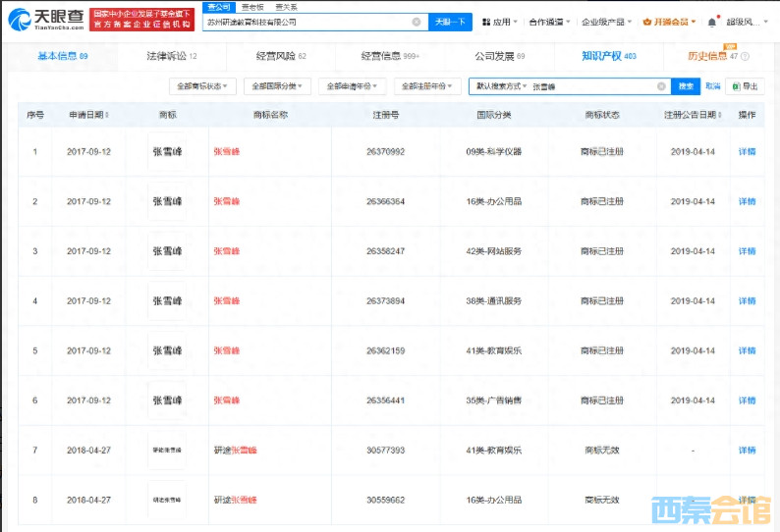
Task: Click the 天眼一下 search button
Action: click(x=450, y=22)
